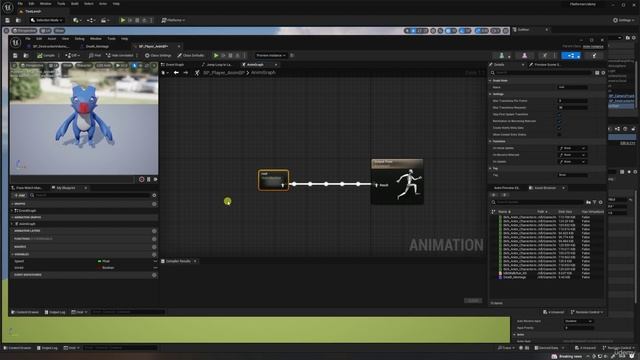The image size is (640, 360).
Task: Click the pause button below the preview viewport
Action: 149,179
